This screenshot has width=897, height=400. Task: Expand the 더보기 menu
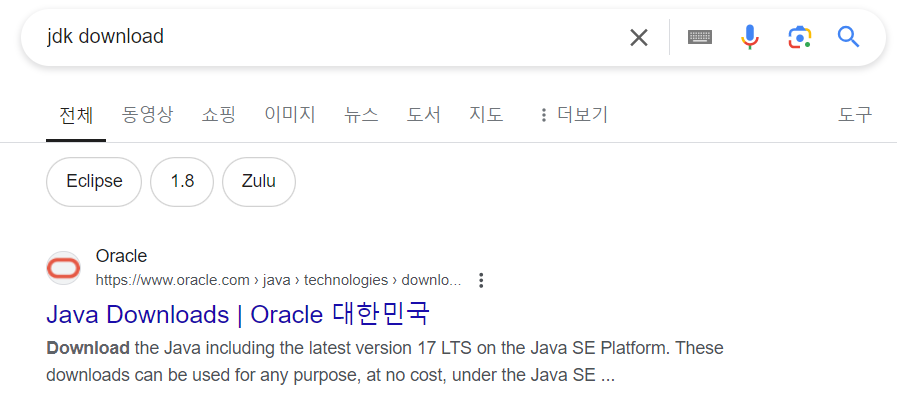(x=574, y=115)
